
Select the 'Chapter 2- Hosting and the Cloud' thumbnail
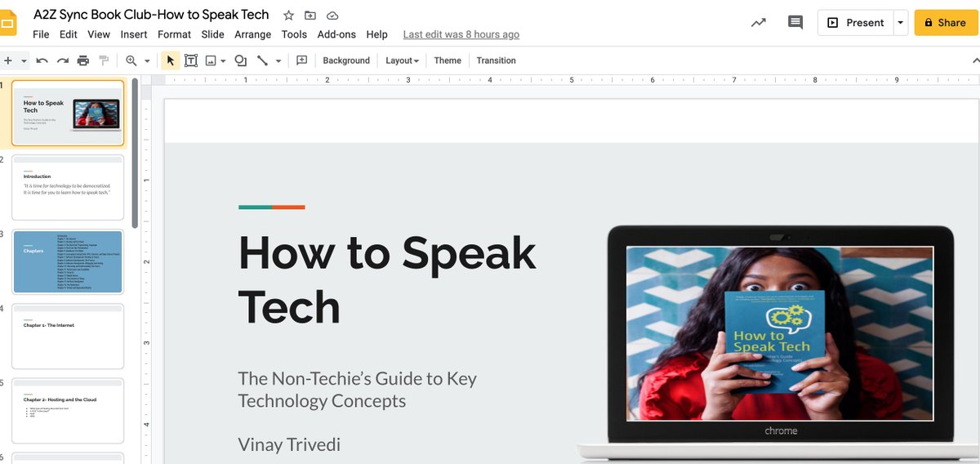click(69, 410)
